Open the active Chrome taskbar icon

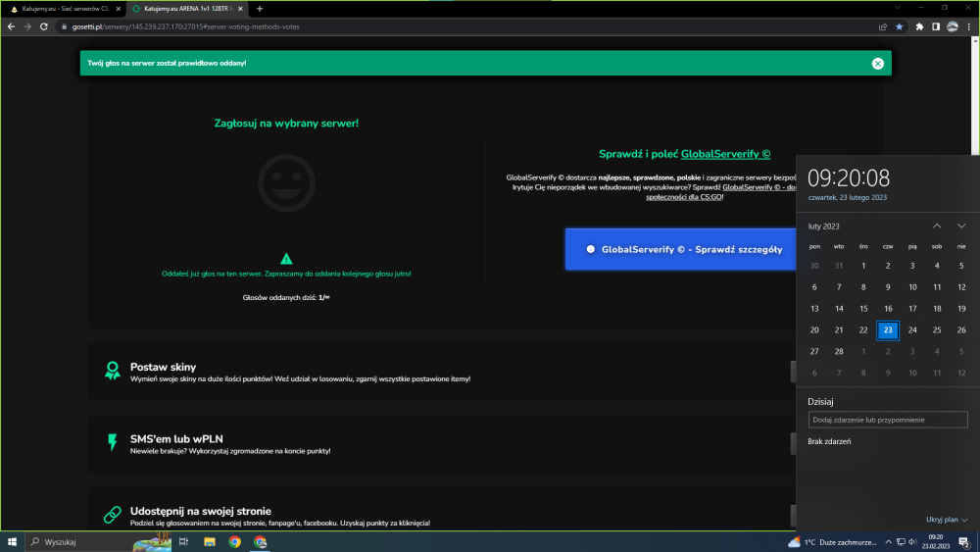click(x=261, y=541)
